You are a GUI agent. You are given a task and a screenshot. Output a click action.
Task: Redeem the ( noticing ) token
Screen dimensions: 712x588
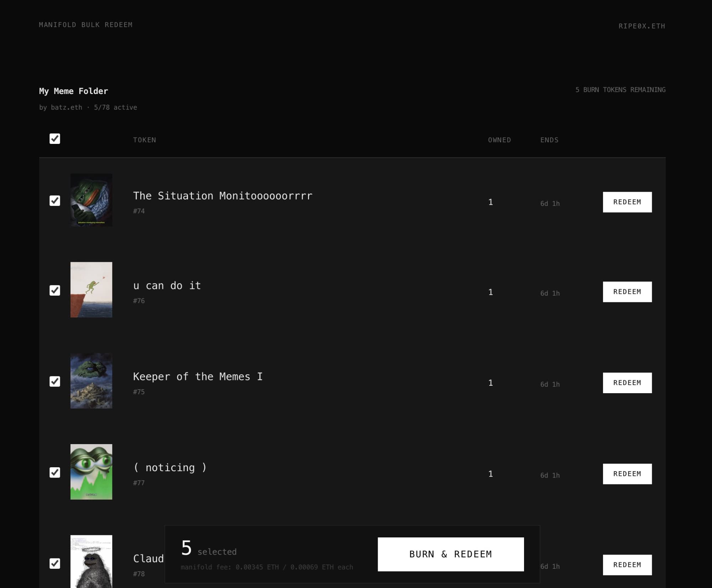click(627, 474)
